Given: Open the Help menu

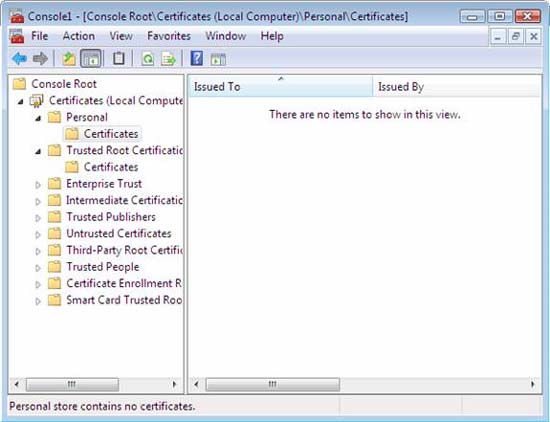Looking at the screenshot, I should coord(272,36).
